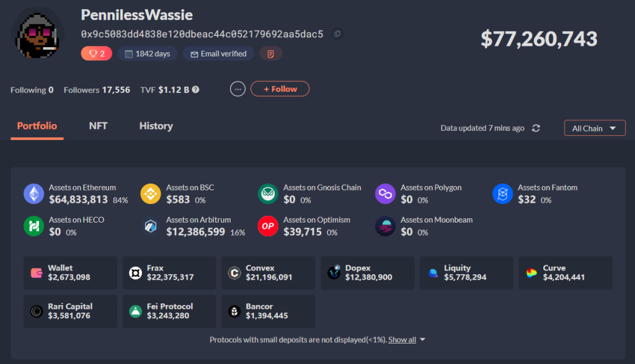Click the Assets on Ethereum $64,833,813 value
The width and height of the screenshot is (635, 364).
[x=78, y=199]
